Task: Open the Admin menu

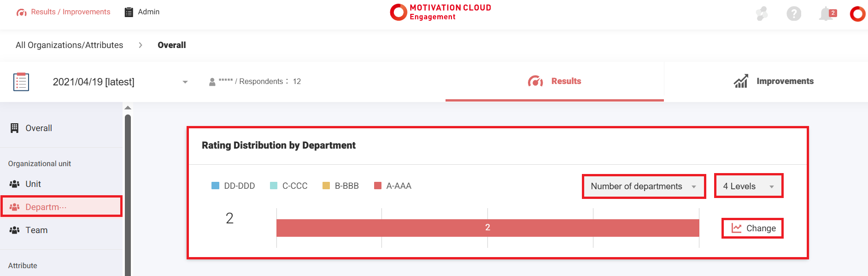Action: 142,12
